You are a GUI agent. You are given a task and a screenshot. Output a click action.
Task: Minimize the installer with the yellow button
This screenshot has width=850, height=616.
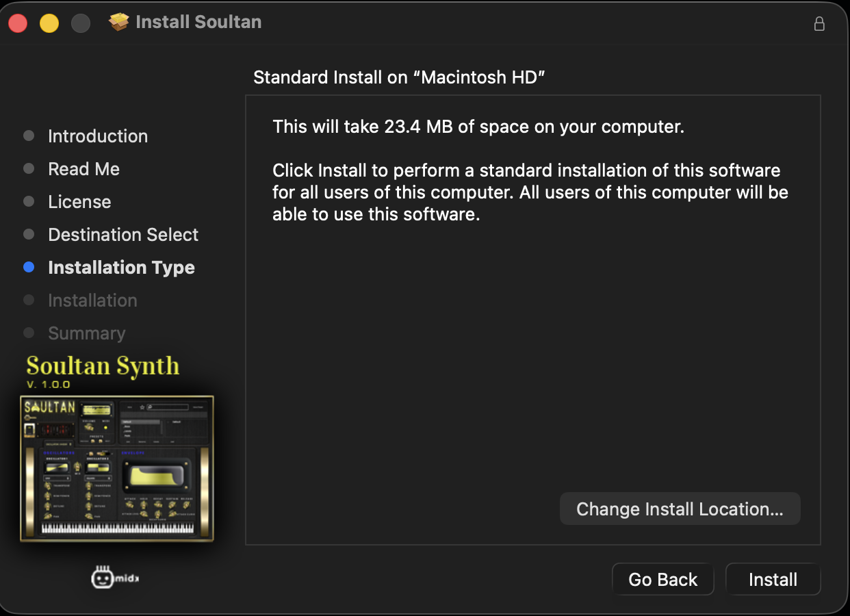pyautogui.click(x=49, y=23)
